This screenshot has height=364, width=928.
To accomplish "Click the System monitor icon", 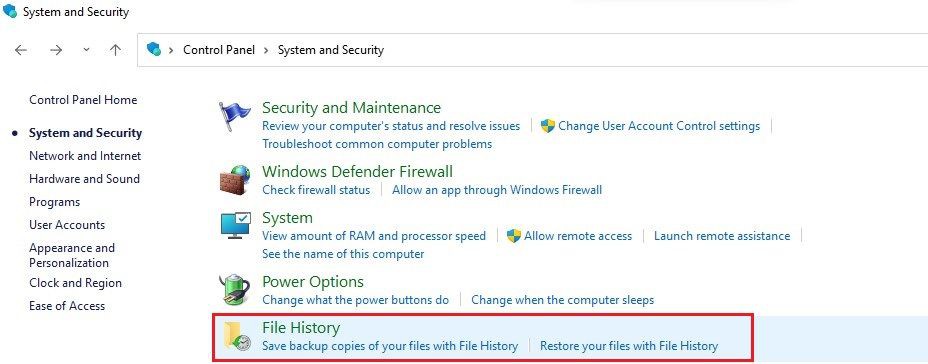I will pos(236,226).
